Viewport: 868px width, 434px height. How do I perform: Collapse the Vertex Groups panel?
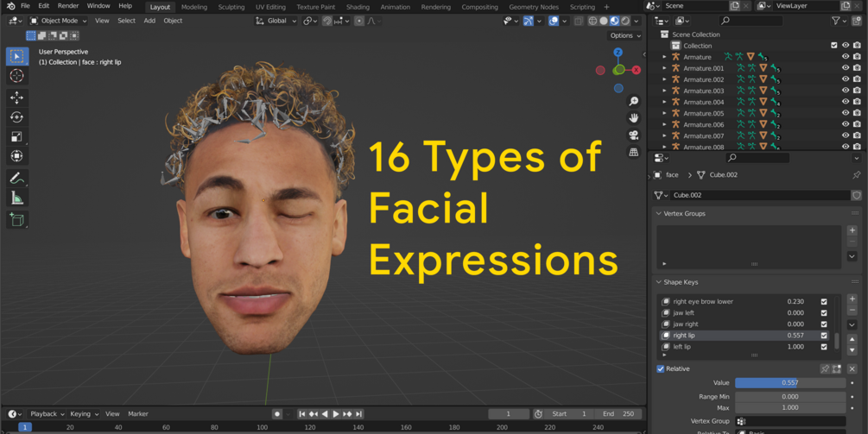pyautogui.click(x=659, y=213)
